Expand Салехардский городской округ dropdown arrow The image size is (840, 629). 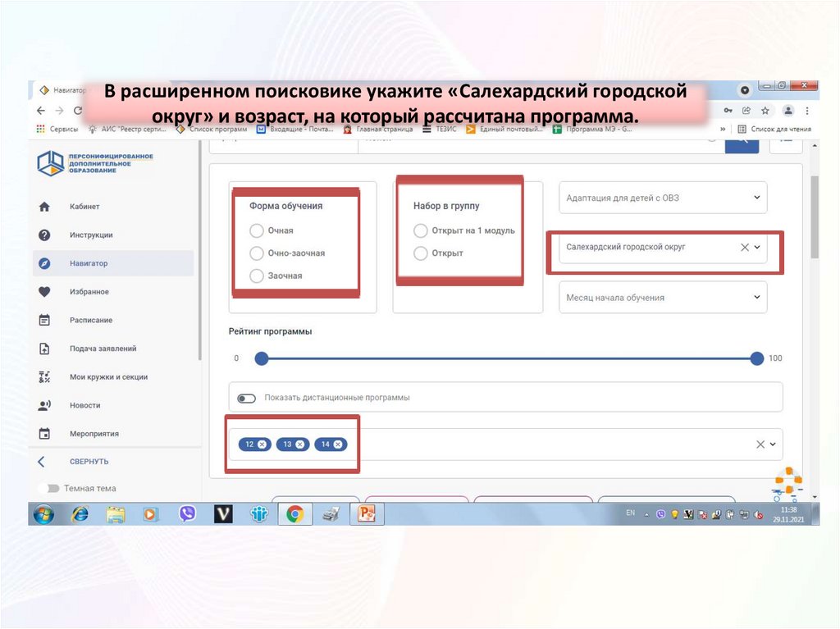757,247
